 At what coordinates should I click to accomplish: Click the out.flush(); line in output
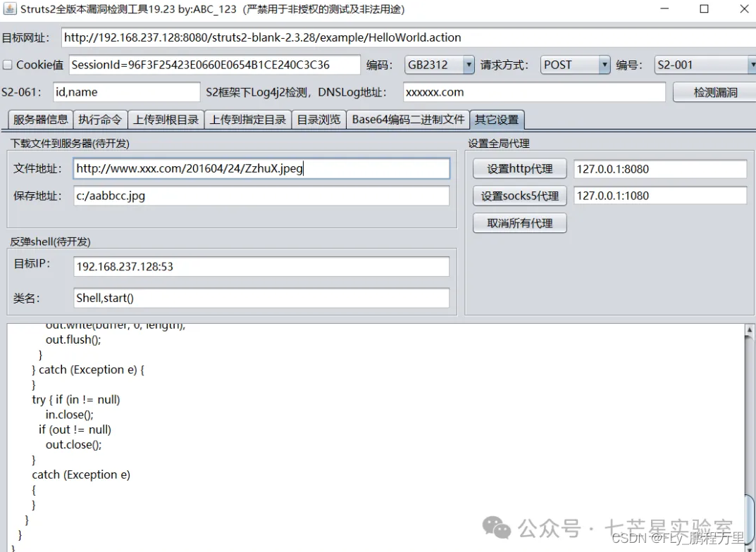point(73,339)
